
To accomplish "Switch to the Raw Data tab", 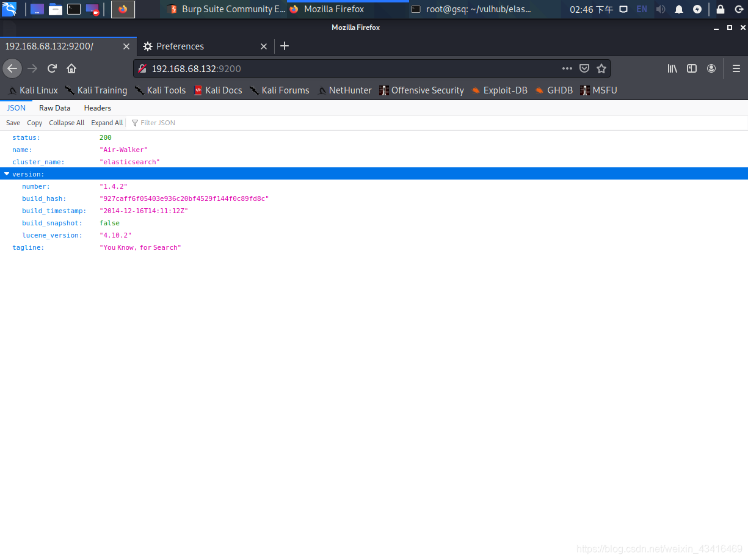I will [54, 107].
